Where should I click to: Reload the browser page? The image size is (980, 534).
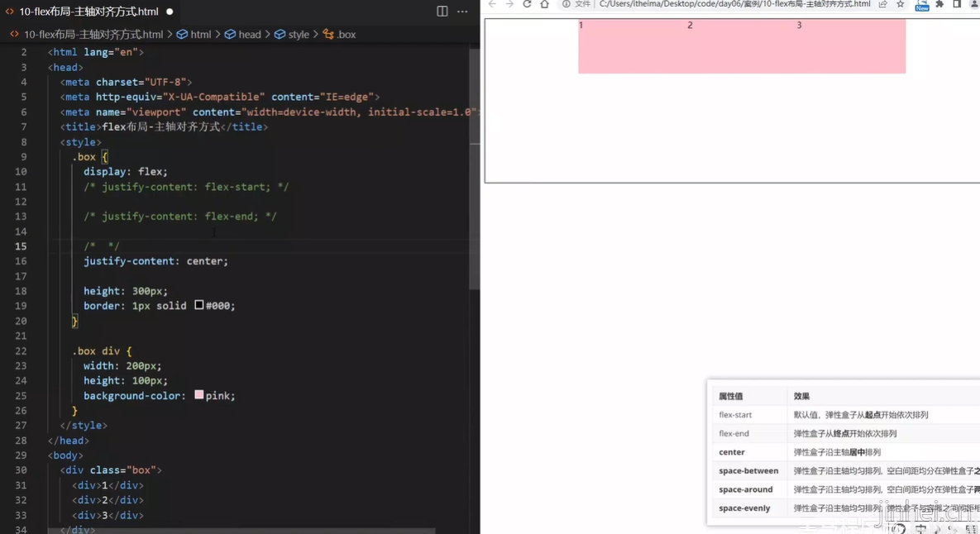coord(527,4)
